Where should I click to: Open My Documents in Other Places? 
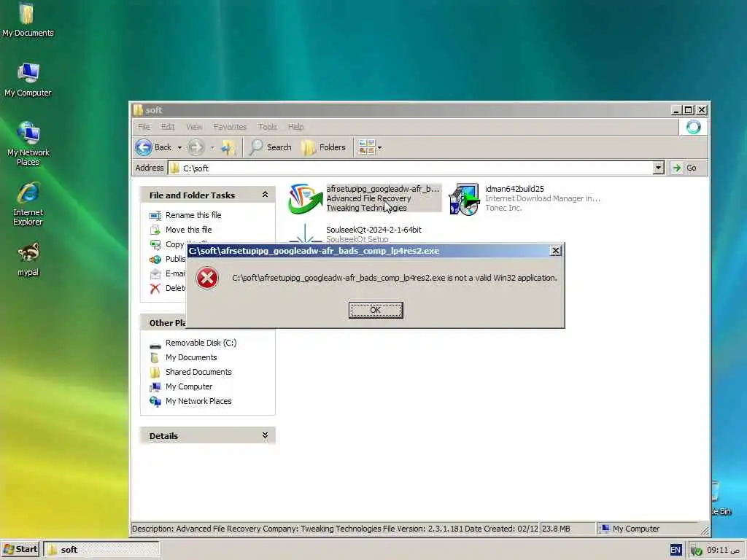click(x=191, y=357)
